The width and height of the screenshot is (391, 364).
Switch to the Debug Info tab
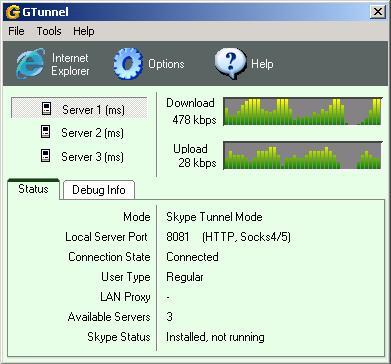[99, 190]
